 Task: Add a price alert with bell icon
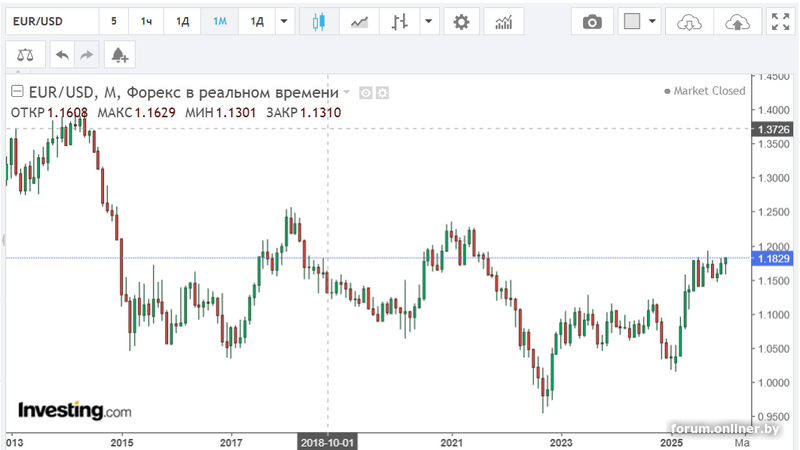119,55
